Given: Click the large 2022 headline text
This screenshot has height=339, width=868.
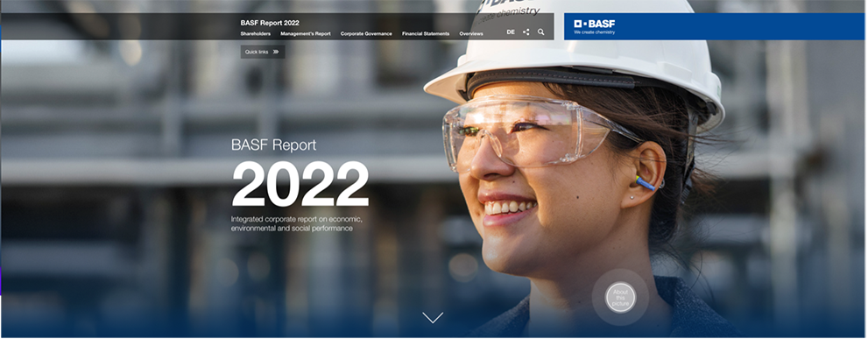Looking at the screenshot, I should tap(300, 185).
